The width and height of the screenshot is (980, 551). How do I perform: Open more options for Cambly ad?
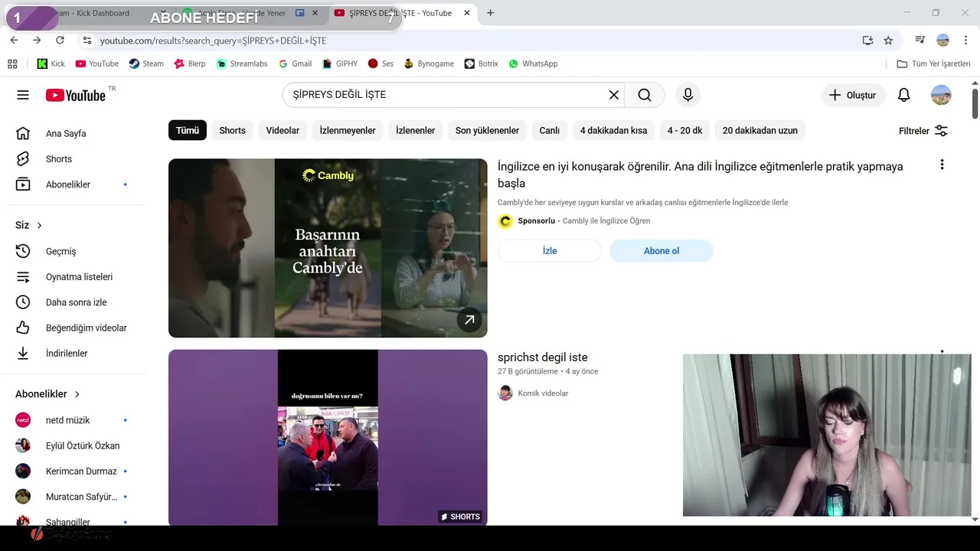[x=942, y=165]
